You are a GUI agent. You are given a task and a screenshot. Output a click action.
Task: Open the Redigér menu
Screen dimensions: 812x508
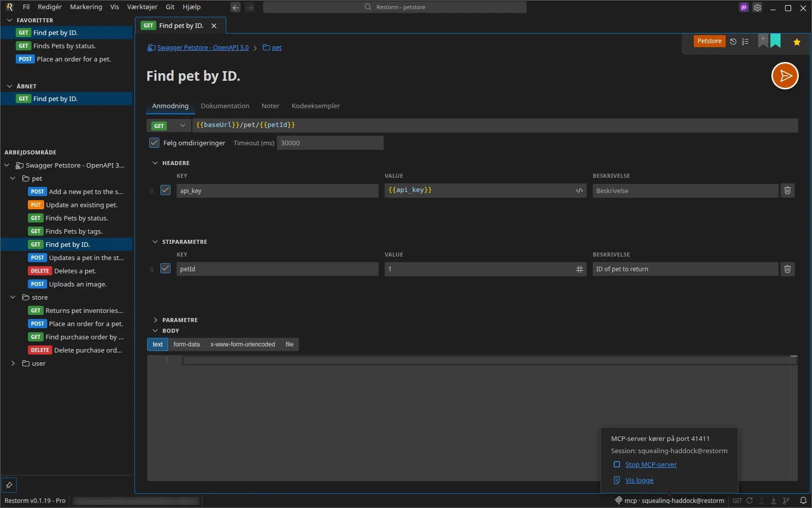pyautogui.click(x=50, y=7)
